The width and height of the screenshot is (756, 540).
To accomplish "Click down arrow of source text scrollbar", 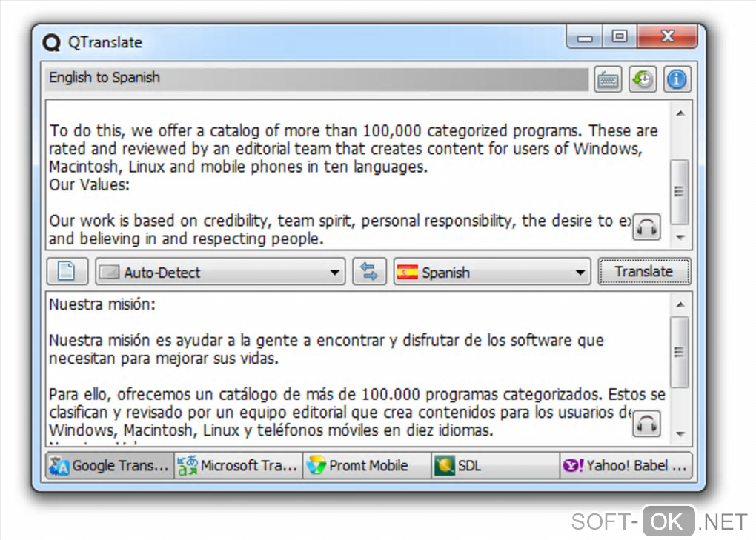I will click(680, 237).
